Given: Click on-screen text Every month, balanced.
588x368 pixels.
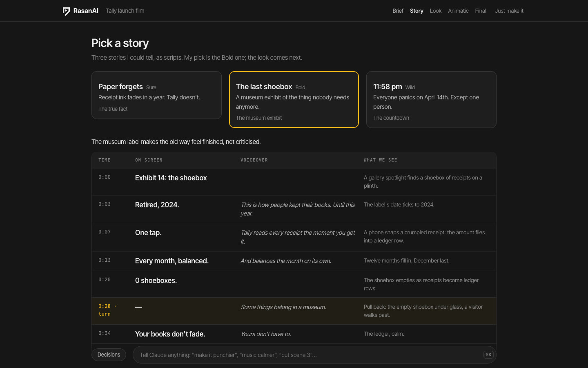Looking at the screenshot, I should click(x=172, y=261).
